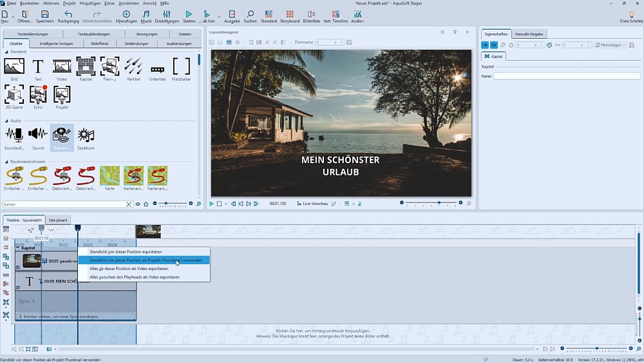This screenshot has height=363, width=644.
Task: Click the Kapitel Name input field
Action: coord(567,76)
